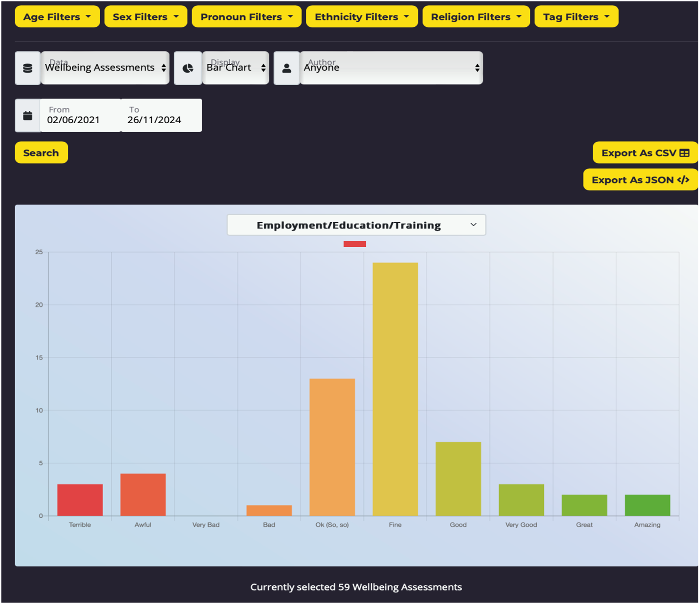Click the pie chart icon beside Display
Viewport: 700px width, 604px height.
pos(188,68)
